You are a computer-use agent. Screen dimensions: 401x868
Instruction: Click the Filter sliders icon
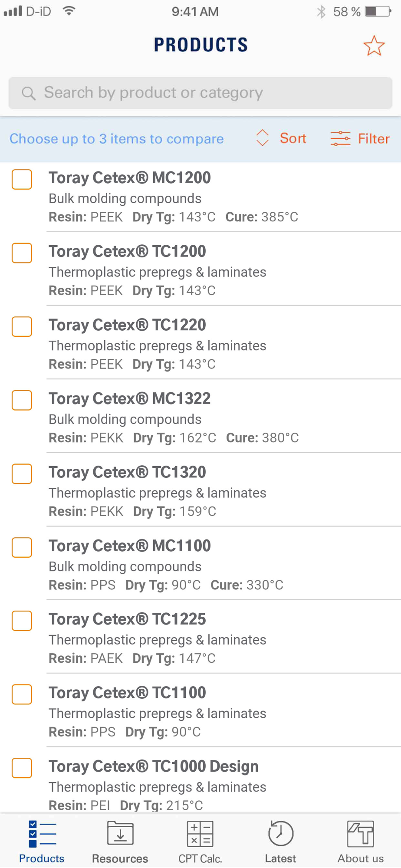pos(340,138)
